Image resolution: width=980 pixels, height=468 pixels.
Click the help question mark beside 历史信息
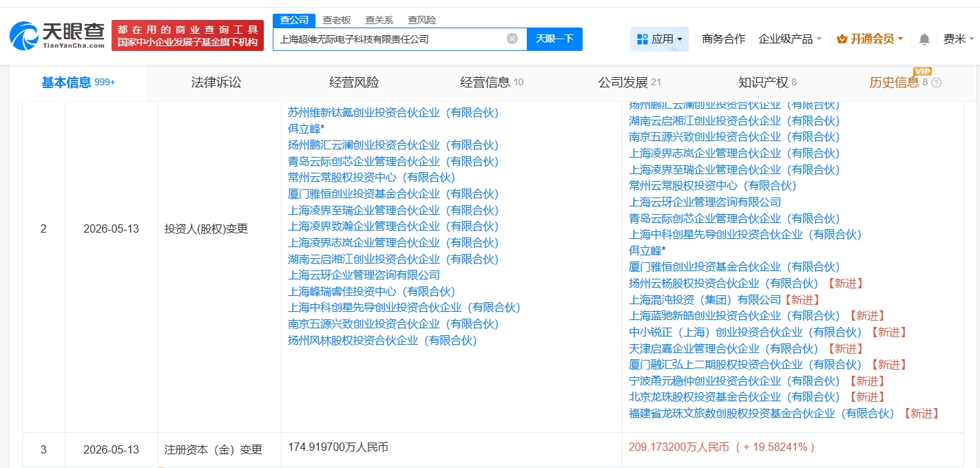936,83
